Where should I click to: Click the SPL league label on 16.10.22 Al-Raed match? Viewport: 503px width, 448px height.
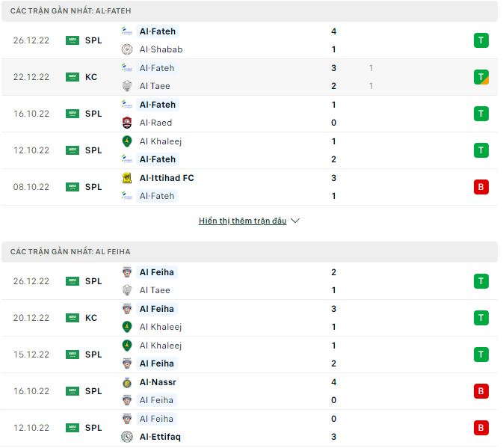point(93,114)
